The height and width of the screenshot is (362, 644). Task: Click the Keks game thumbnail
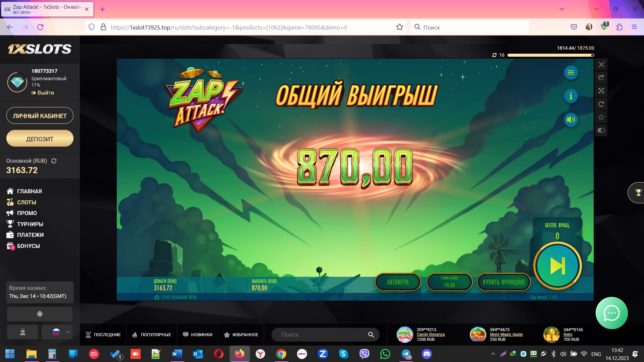tap(551, 334)
